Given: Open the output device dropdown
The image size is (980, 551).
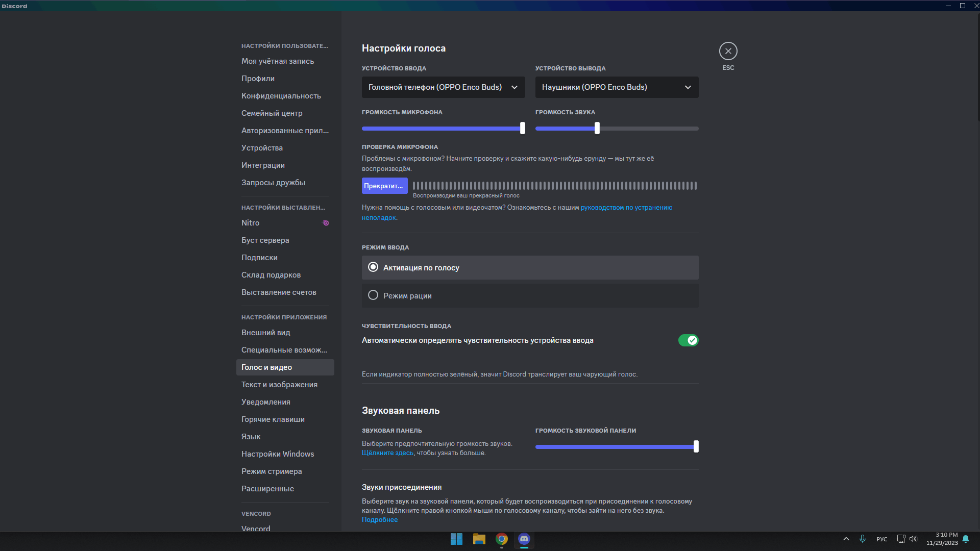Looking at the screenshot, I should pos(617,87).
